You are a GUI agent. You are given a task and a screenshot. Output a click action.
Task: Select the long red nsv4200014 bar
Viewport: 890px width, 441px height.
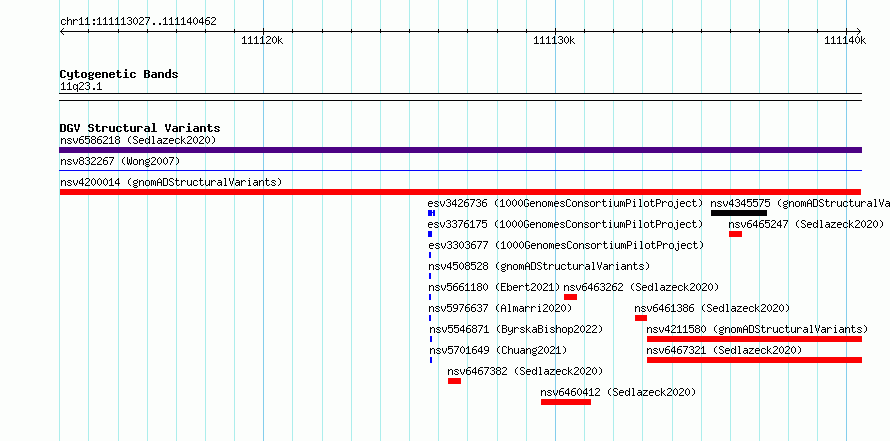point(460,192)
